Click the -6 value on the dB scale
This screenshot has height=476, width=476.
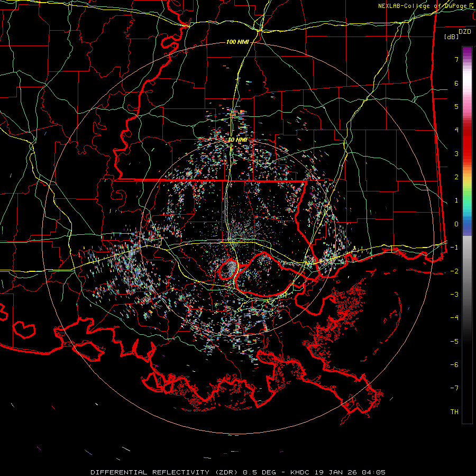click(x=454, y=365)
